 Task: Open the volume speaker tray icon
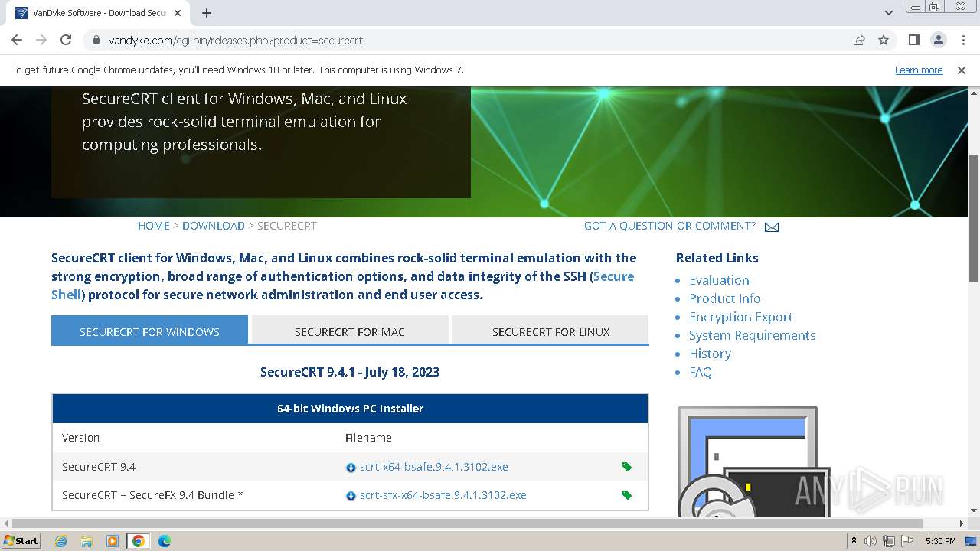871,541
